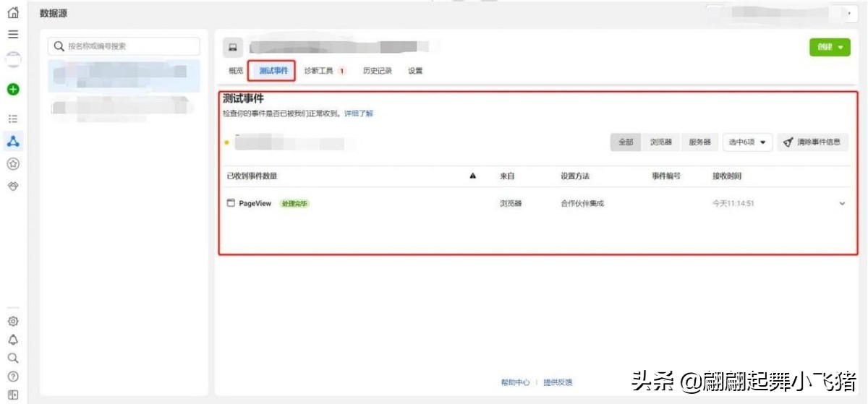Click the 今天11:14:51 timestamp

coord(733,204)
